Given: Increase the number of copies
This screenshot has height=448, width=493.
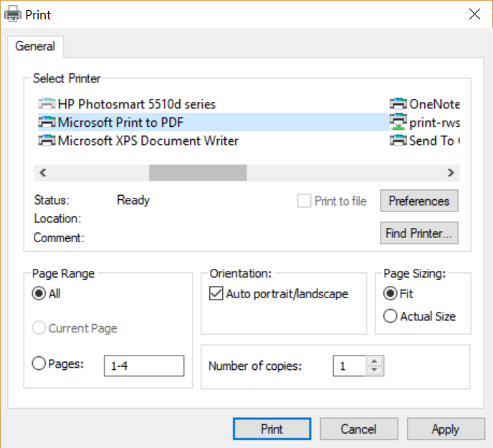Looking at the screenshot, I should (374, 361).
